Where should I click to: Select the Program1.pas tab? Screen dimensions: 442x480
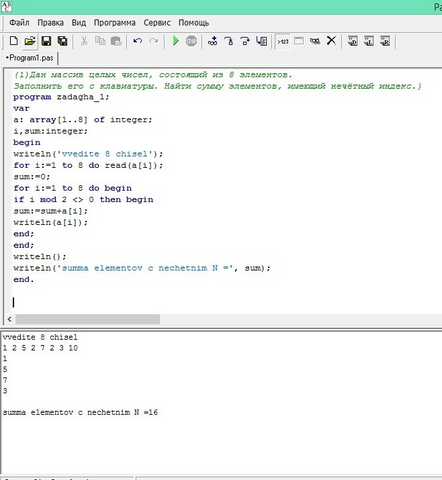coord(30,58)
